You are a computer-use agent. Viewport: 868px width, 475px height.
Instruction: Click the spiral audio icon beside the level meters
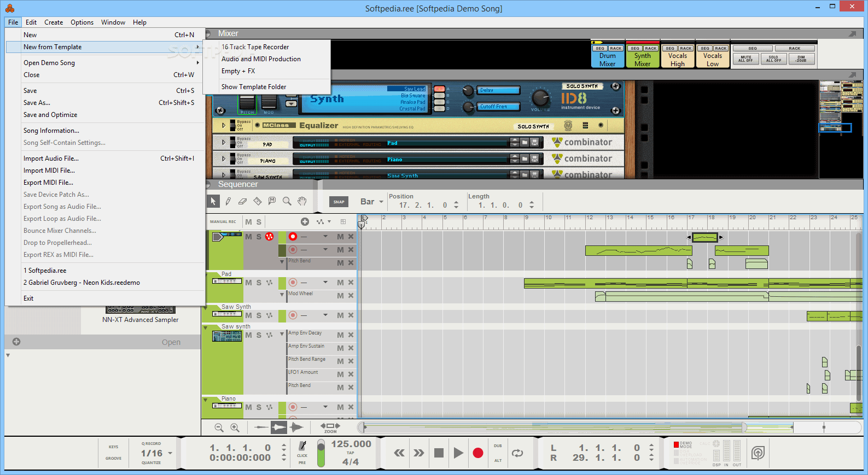click(758, 453)
